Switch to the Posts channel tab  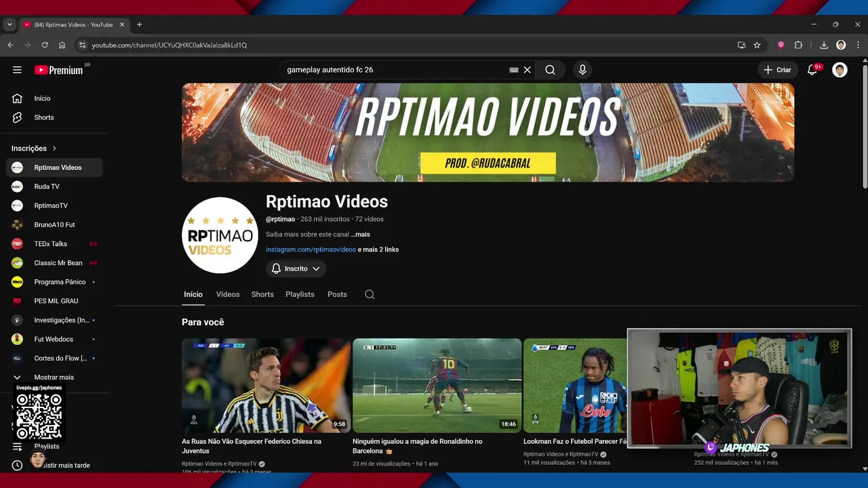(x=337, y=294)
